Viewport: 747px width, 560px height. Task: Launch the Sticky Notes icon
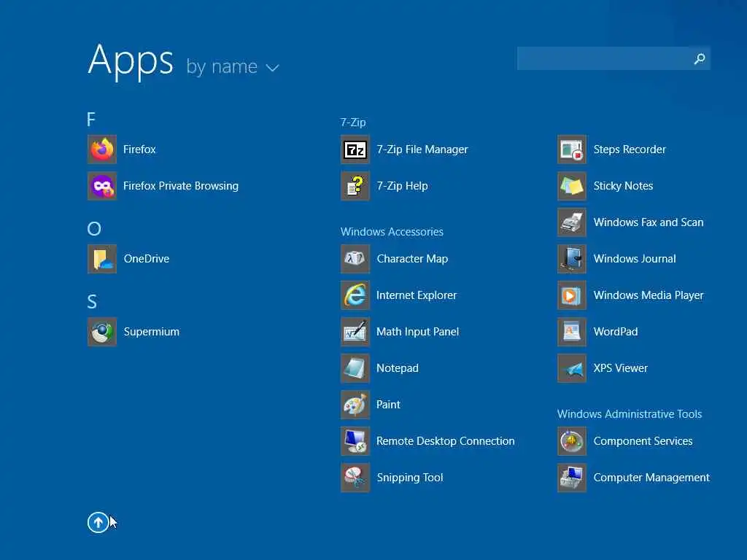tap(572, 186)
